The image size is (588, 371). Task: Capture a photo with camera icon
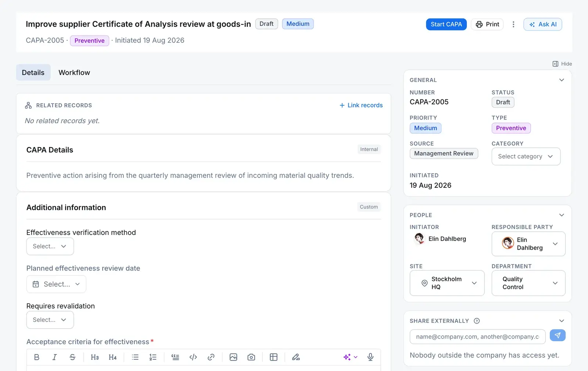click(251, 357)
